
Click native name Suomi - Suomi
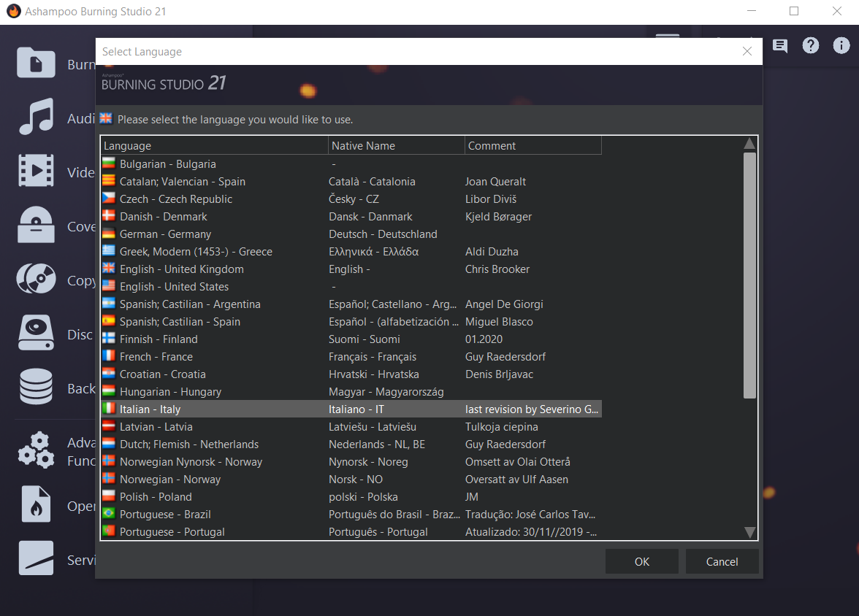pyautogui.click(x=364, y=339)
